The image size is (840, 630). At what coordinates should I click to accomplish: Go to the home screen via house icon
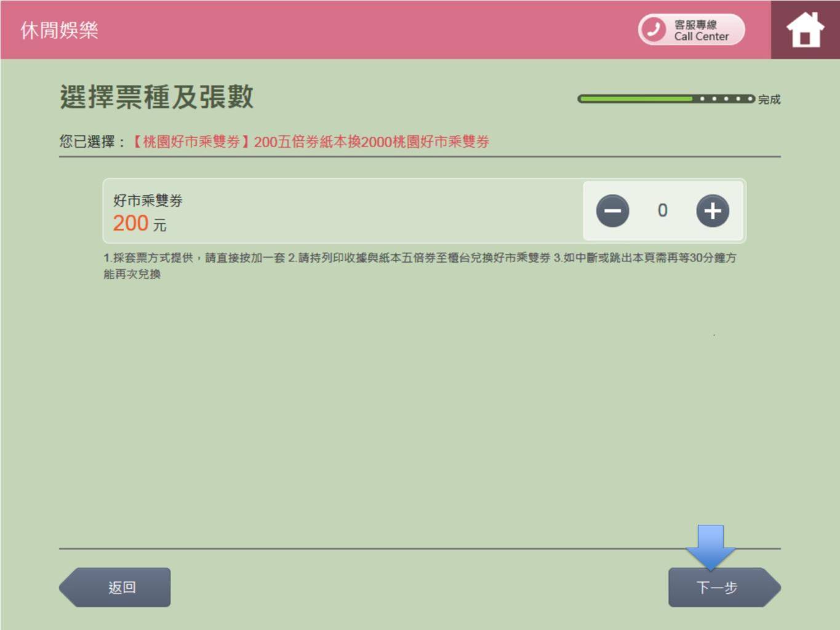coord(805,30)
